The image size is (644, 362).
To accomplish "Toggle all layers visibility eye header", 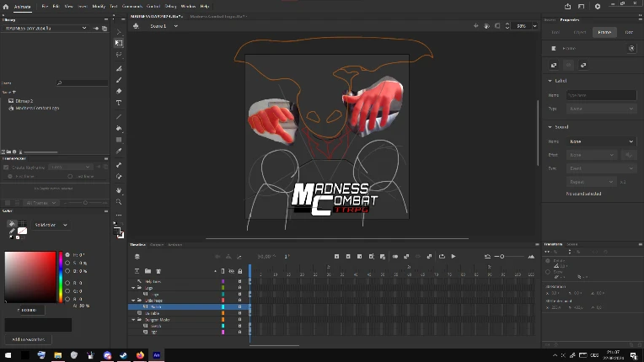I will click(232, 271).
